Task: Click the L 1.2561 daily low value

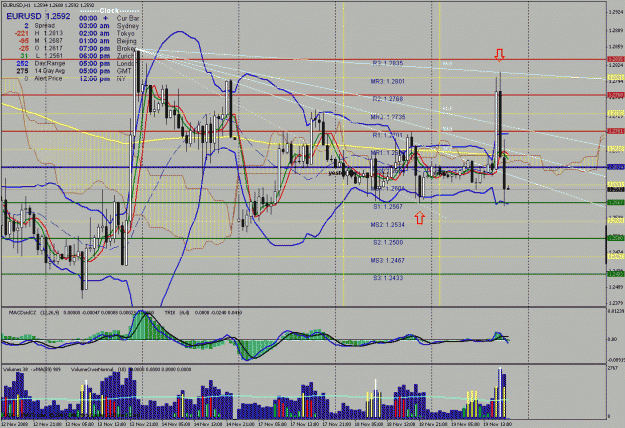Action: (49, 56)
